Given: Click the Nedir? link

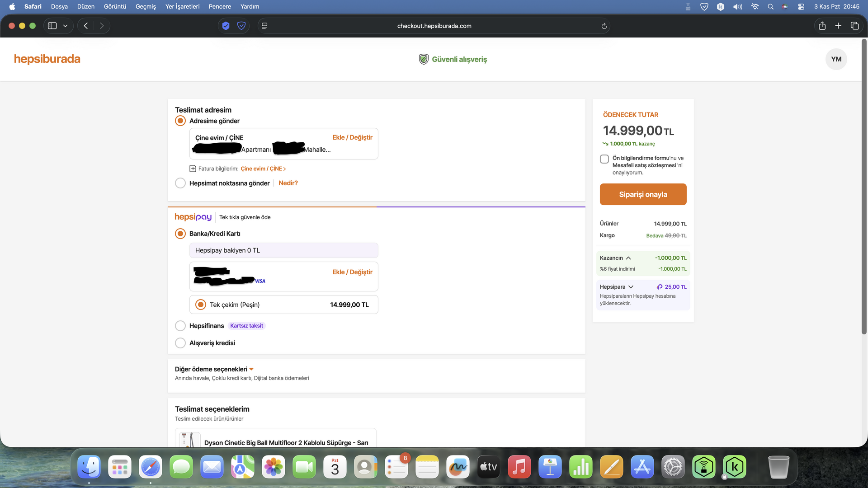Looking at the screenshot, I should tap(288, 183).
